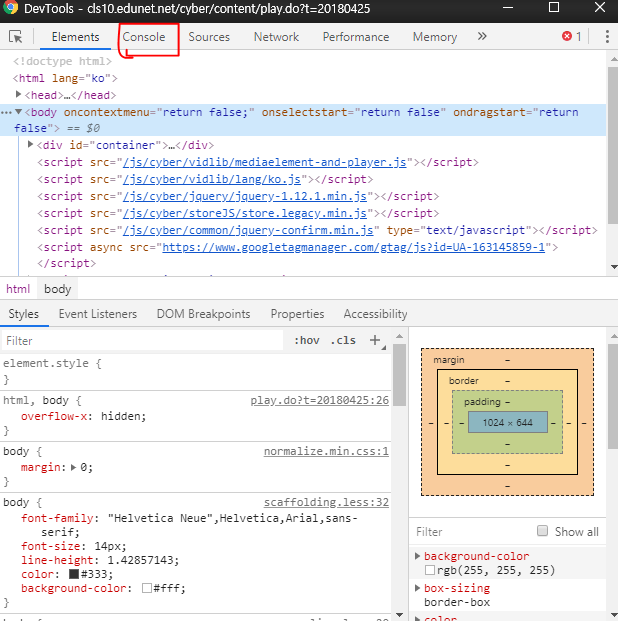Screen dimensions: 618x621
Task: Activate the inspect element picker icon
Action: [16, 37]
